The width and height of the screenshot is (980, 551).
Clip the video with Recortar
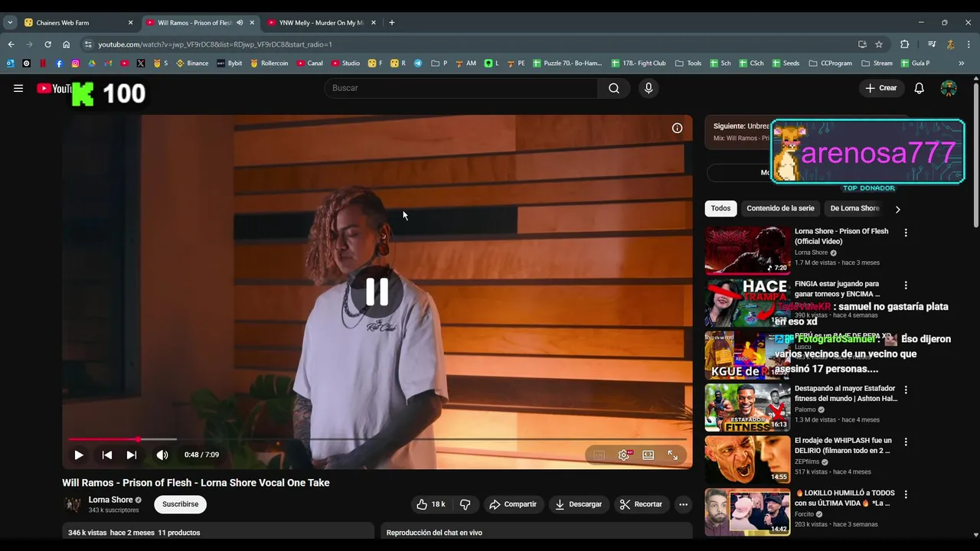(641, 504)
